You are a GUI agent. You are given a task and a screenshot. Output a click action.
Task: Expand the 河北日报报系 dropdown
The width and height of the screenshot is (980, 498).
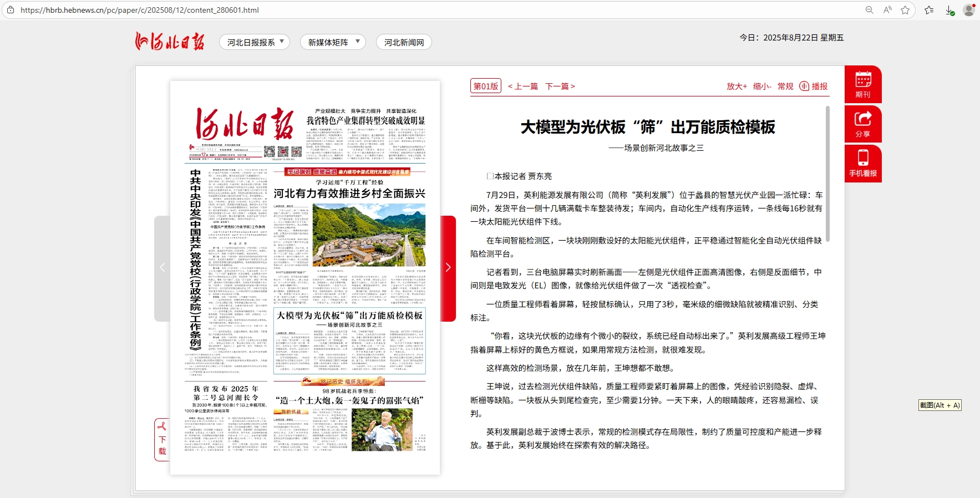point(255,42)
